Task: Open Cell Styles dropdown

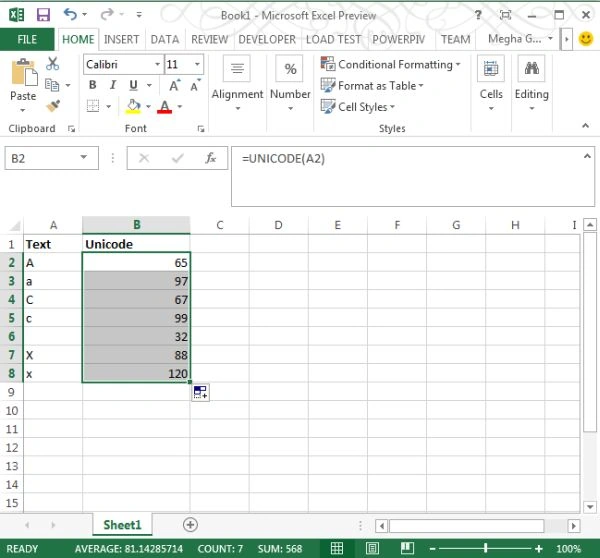Action: pyautogui.click(x=357, y=106)
